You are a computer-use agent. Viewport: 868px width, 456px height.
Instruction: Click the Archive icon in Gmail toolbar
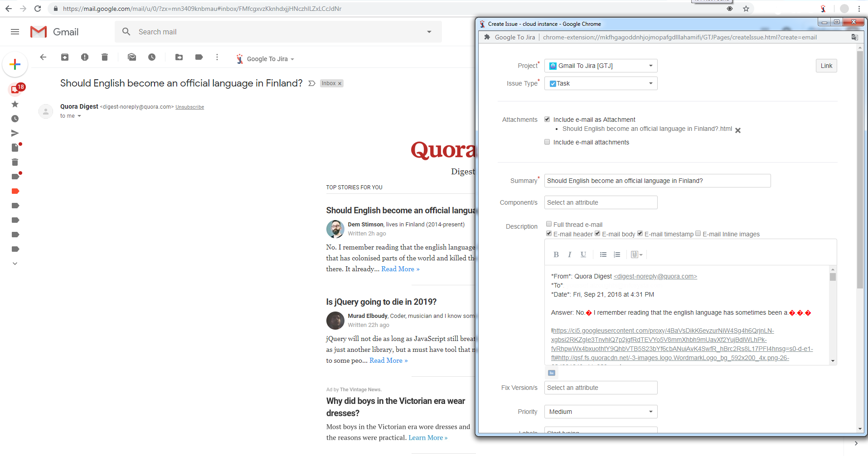point(65,57)
